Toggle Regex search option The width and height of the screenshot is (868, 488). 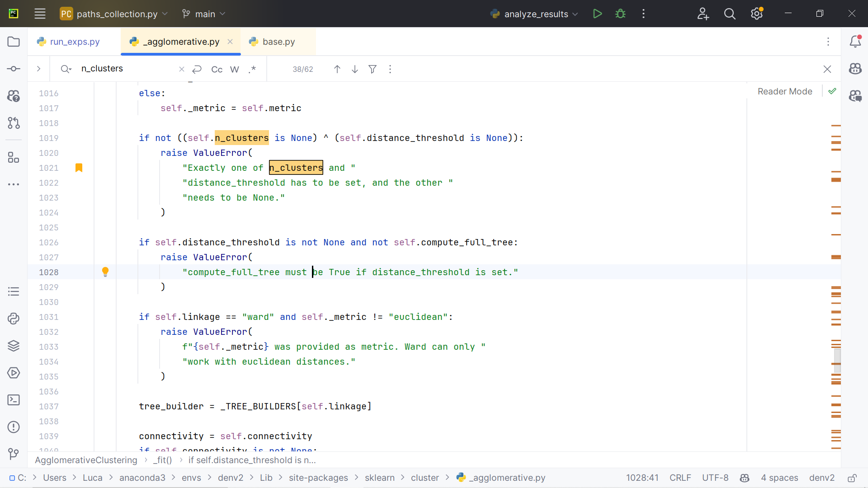point(252,69)
